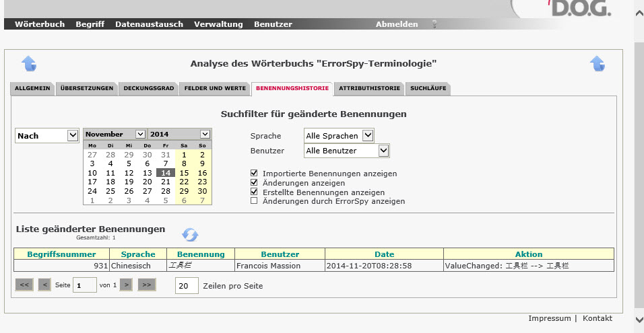The width and height of the screenshot is (644, 333).
Task: Click the help question mark icon
Action: point(434,24)
